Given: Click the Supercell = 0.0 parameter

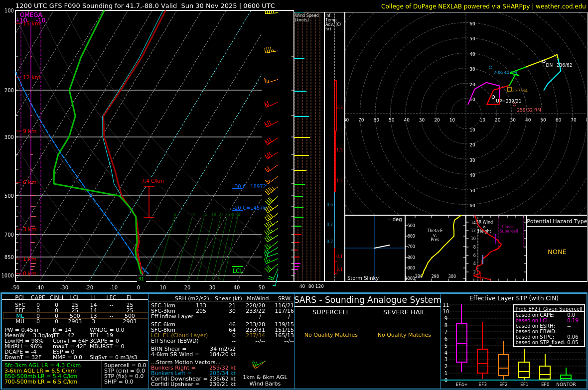Looking at the screenshot, I should [125, 365].
